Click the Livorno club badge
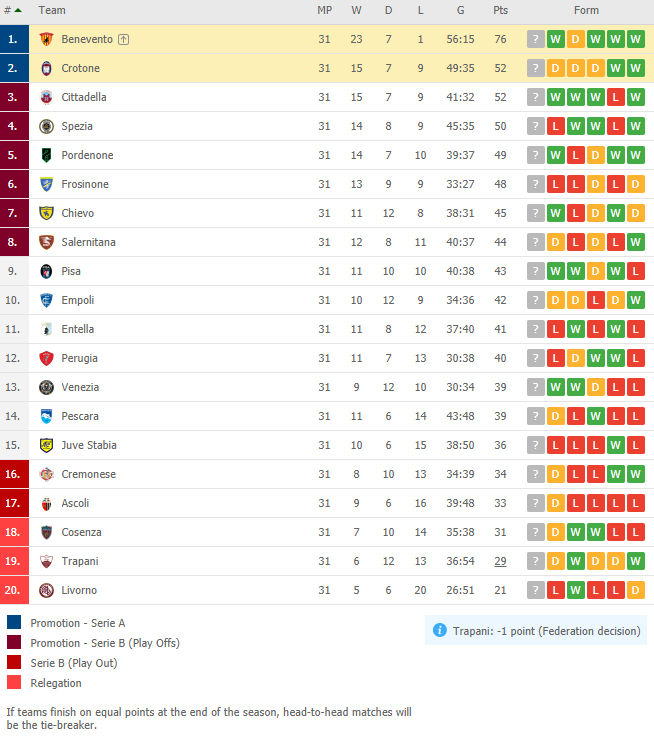The image size is (654, 738). tap(46, 590)
